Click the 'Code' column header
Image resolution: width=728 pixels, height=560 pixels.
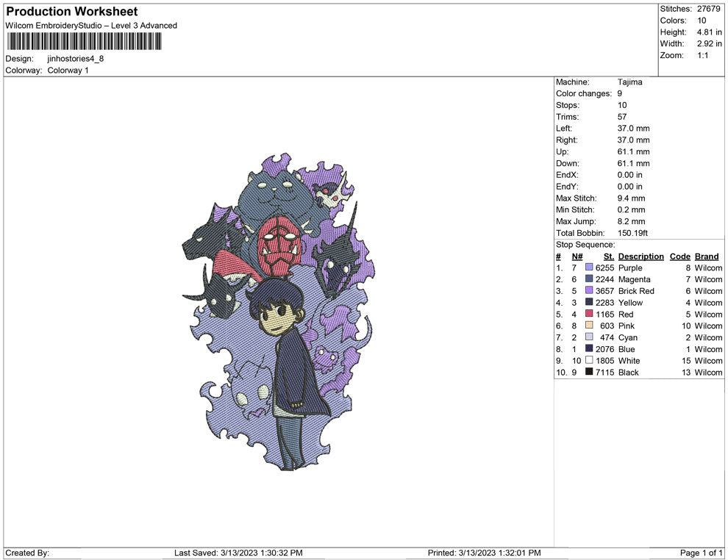coord(679,256)
